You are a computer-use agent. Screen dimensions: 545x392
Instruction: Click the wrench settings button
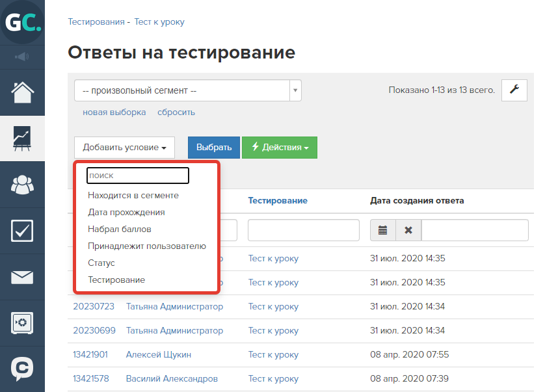[514, 90]
